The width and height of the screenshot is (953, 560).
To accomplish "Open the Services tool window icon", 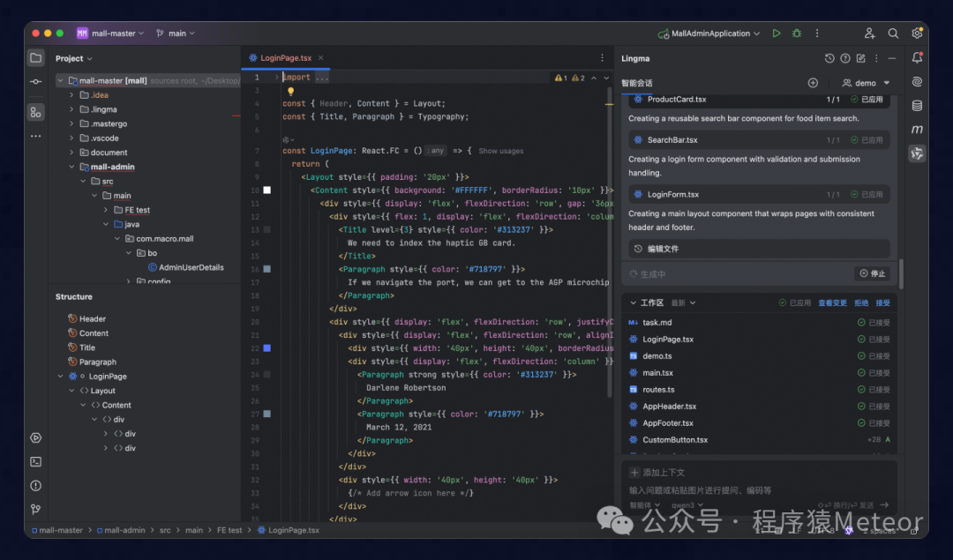I will click(36, 438).
